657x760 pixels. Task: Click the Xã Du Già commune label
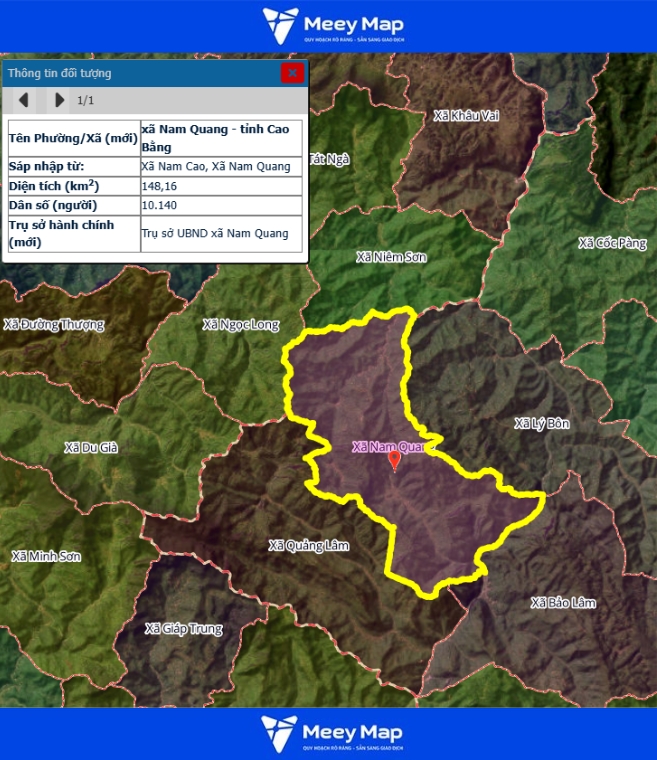(91, 447)
